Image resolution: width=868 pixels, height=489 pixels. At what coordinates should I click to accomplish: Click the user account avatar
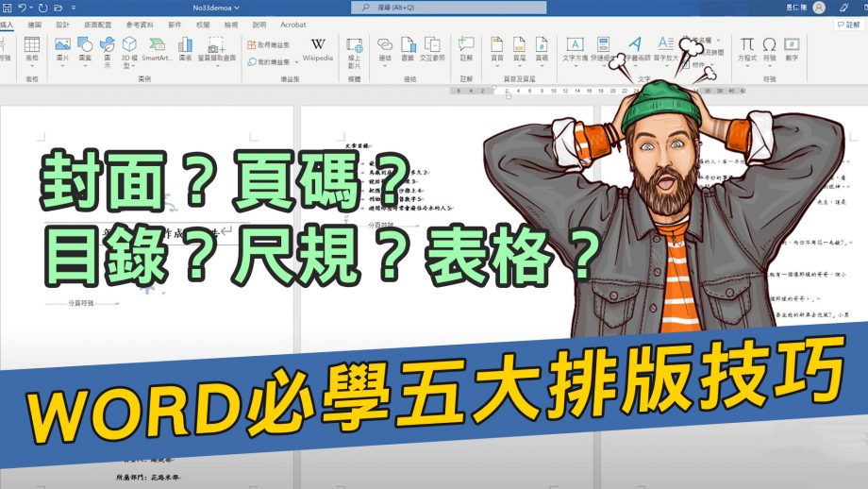click(819, 8)
